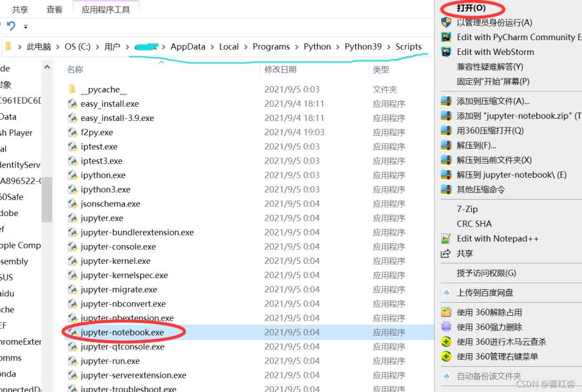Sort files by the 修改日期 column header
The image size is (582, 392).
pyautogui.click(x=280, y=69)
